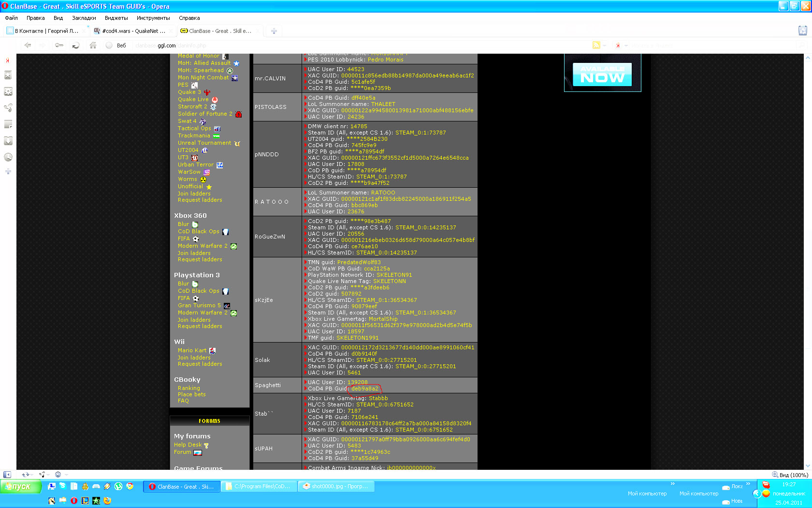Click Place bets under CBooky
812x508 pixels.
[x=192, y=394]
